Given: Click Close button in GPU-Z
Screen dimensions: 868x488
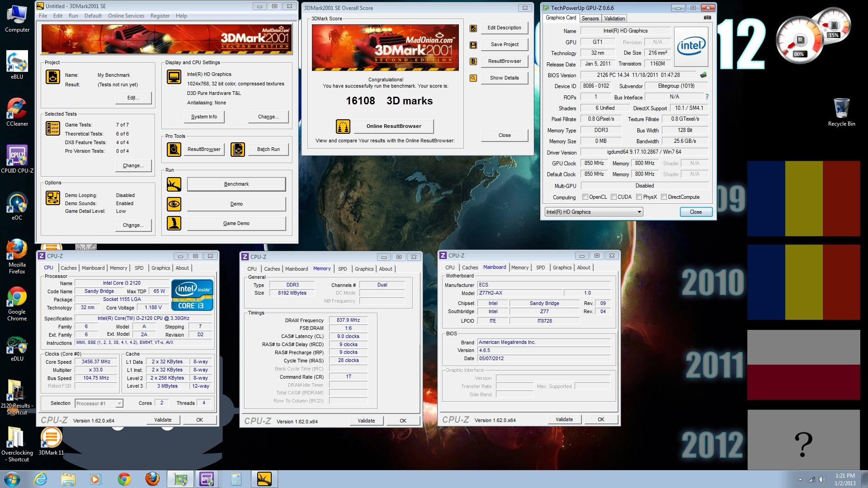Looking at the screenshot, I should click(x=696, y=212).
